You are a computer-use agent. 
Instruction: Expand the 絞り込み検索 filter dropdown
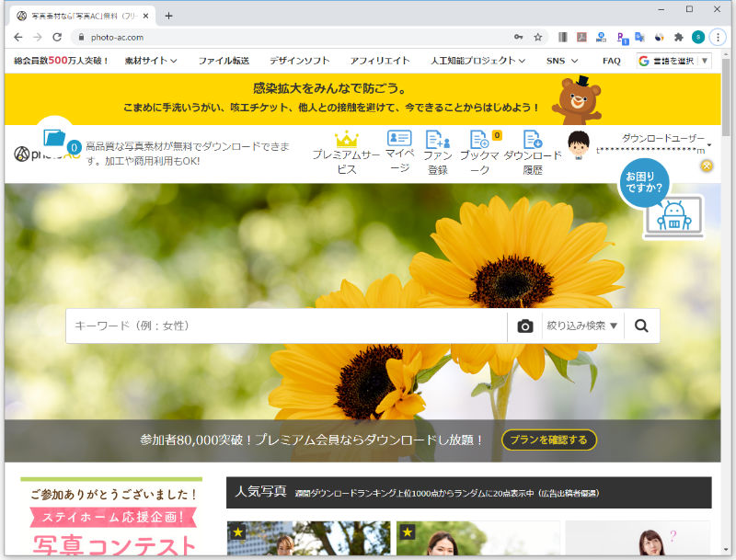coord(582,326)
